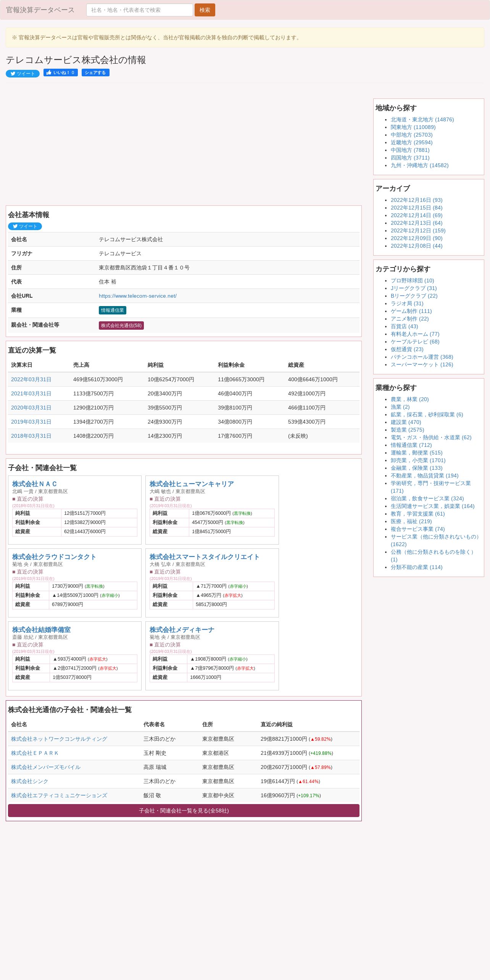Click the シェアする button

pos(95,73)
